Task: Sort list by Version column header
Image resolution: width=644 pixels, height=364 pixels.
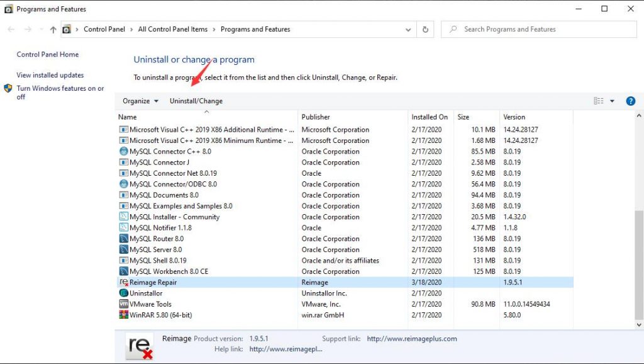Action: tap(536, 117)
